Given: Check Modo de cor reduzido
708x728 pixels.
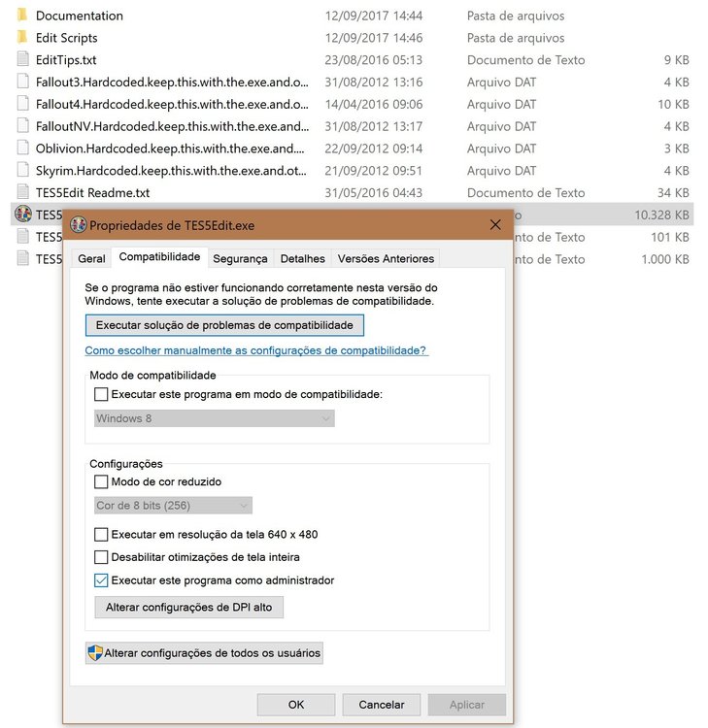Looking at the screenshot, I should point(101,481).
